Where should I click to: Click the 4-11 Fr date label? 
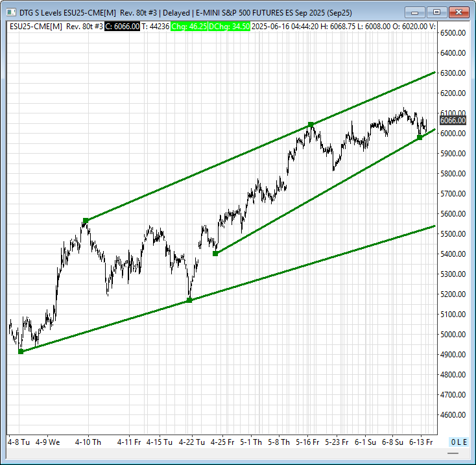point(129,442)
